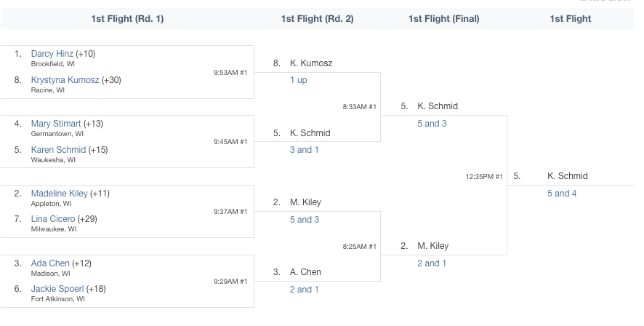Open Round 2 Kiley 5 and 3 result
The height and width of the screenshot is (326, 644).
point(305,220)
